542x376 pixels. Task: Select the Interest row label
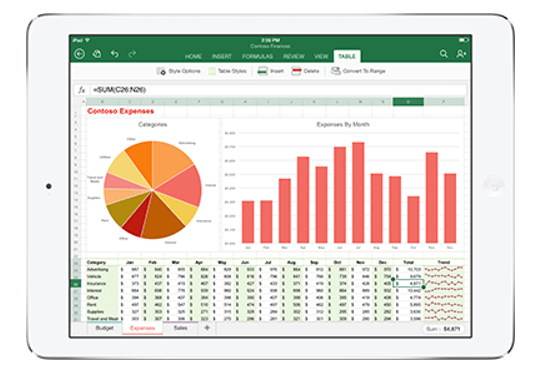[94, 291]
